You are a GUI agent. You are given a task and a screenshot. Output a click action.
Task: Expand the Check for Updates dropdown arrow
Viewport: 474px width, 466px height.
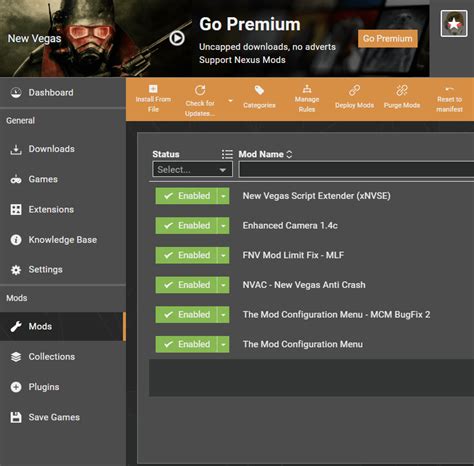click(x=230, y=100)
